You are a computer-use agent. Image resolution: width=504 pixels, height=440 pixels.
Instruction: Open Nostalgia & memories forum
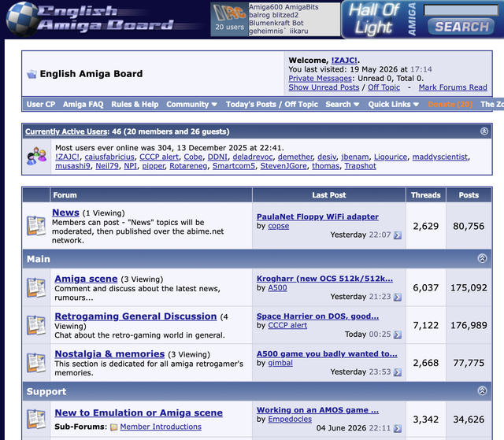[x=109, y=354]
